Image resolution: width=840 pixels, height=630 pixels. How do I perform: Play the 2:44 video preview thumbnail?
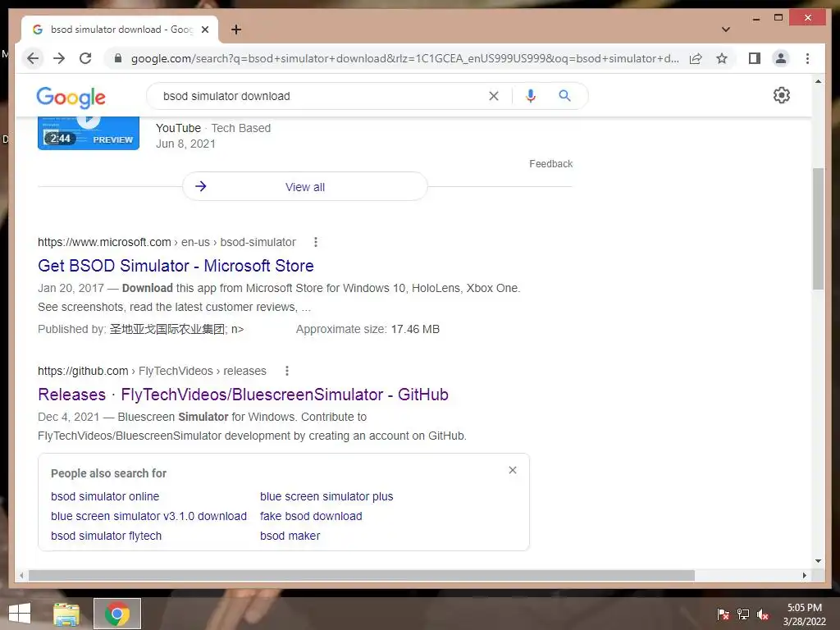pyautogui.click(x=89, y=132)
